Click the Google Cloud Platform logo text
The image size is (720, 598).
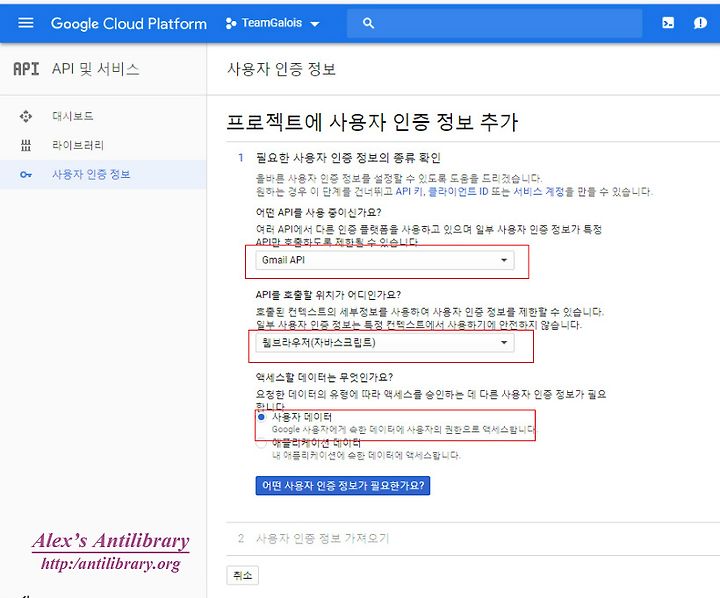[129, 23]
